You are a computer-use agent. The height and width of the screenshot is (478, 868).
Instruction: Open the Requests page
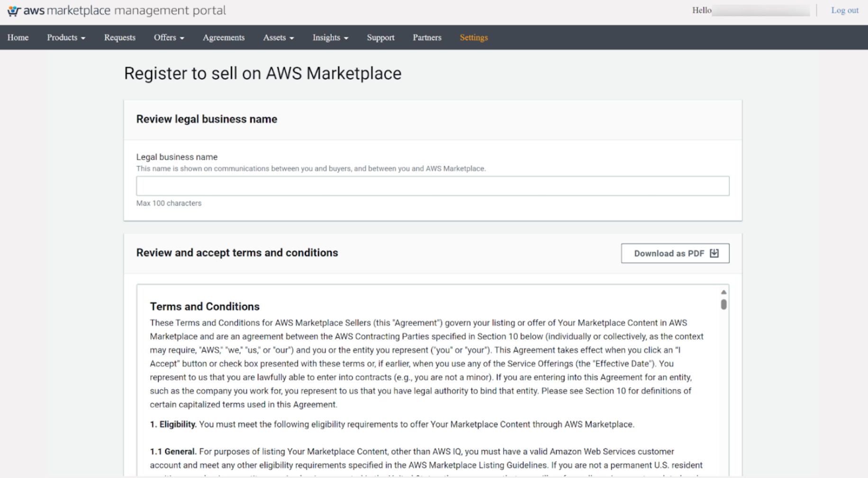click(x=120, y=37)
